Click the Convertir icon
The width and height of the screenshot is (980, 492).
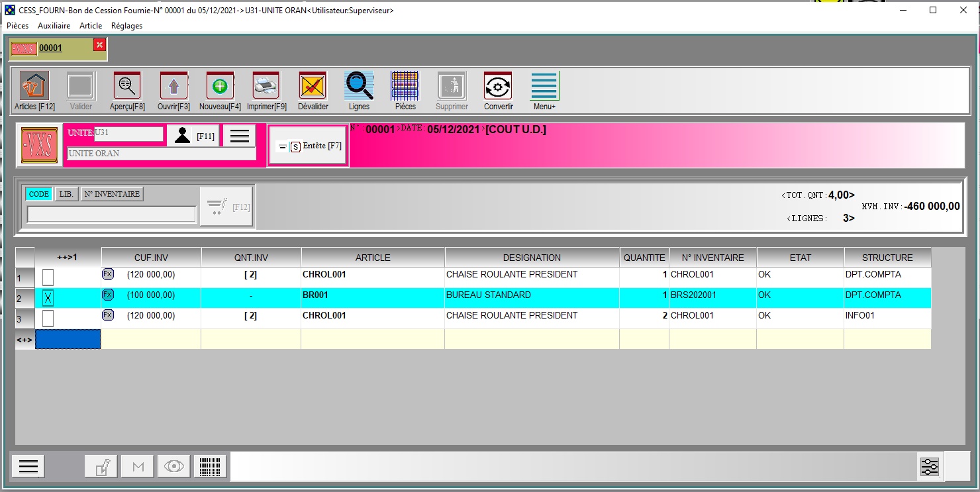click(498, 86)
